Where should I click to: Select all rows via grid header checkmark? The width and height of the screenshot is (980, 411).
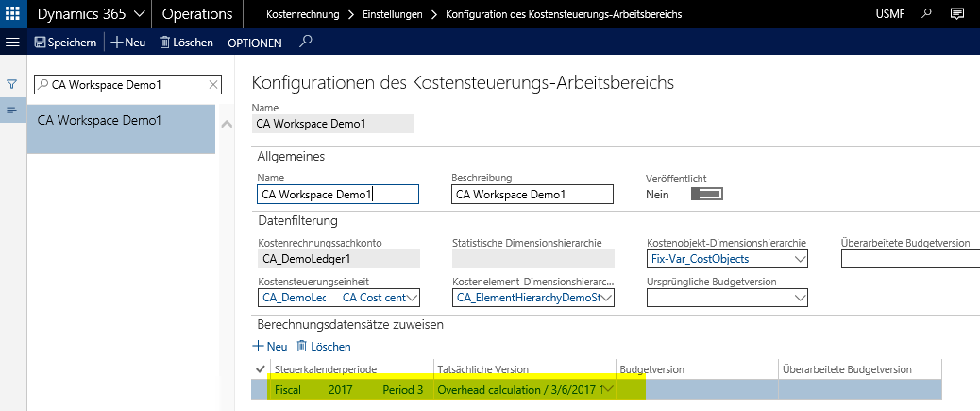click(x=261, y=368)
